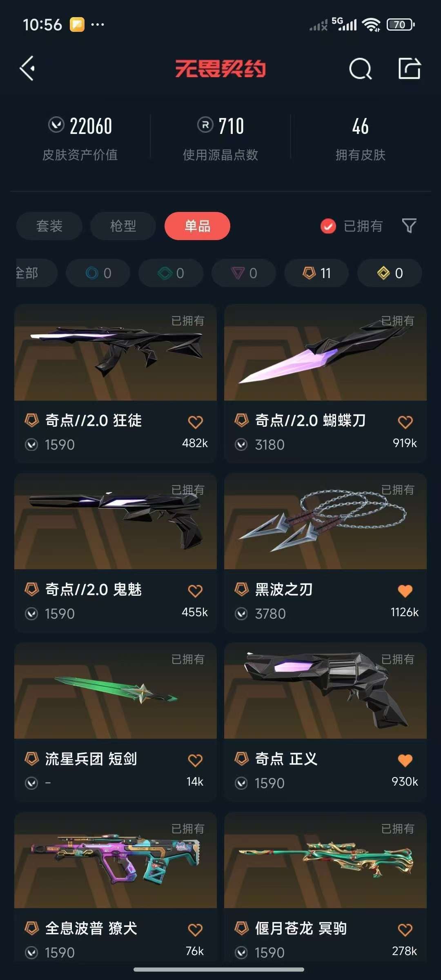Switch to the 枪型 tab
Image resolution: width=441 pixels, height=980 pixels.
click(123, 226)
